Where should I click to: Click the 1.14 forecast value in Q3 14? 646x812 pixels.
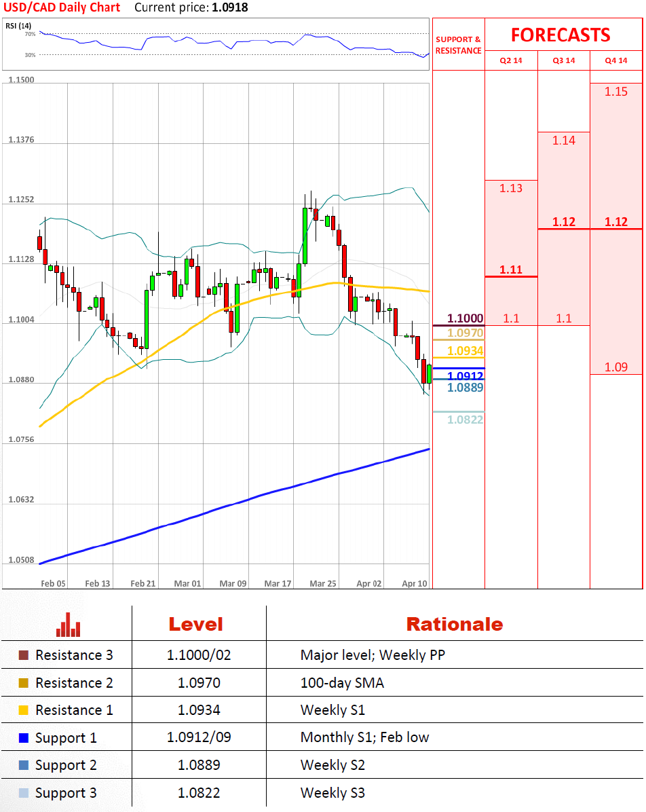(563, 141)
